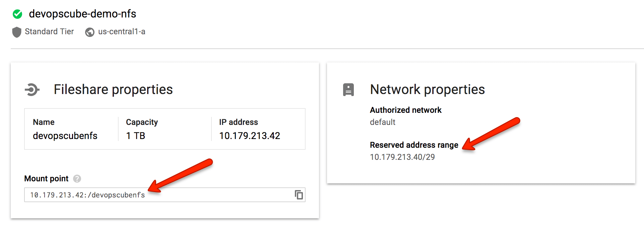Click the copy-to-clipboard icon beside the mount path

pyautogui.click(x=298, y=194)
